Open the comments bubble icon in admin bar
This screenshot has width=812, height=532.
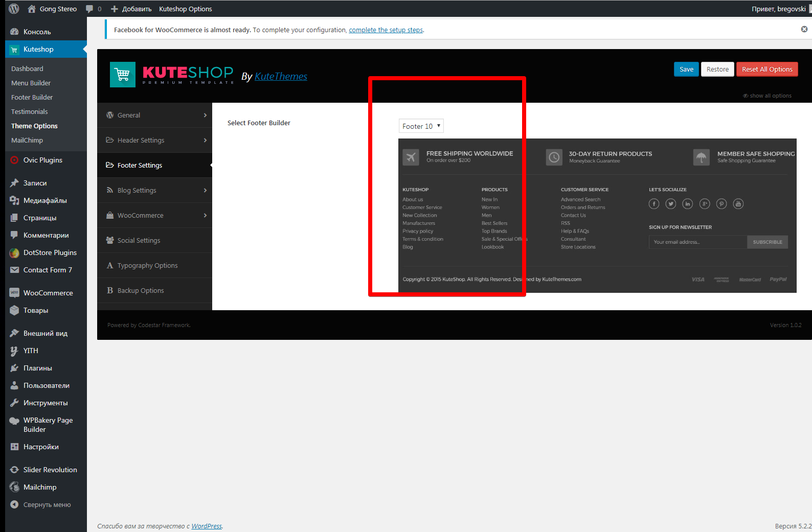pyautogui.click(x=89, y=9)
